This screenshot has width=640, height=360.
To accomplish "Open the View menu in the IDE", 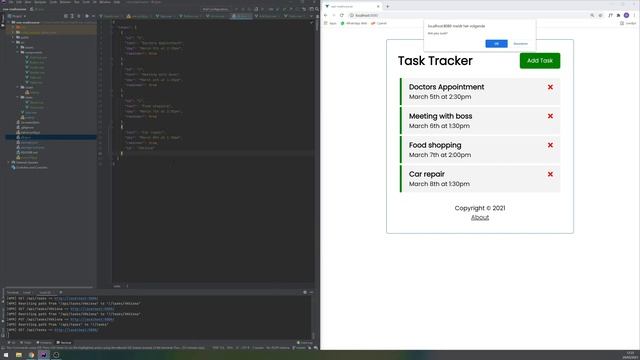I will point(28,2).
